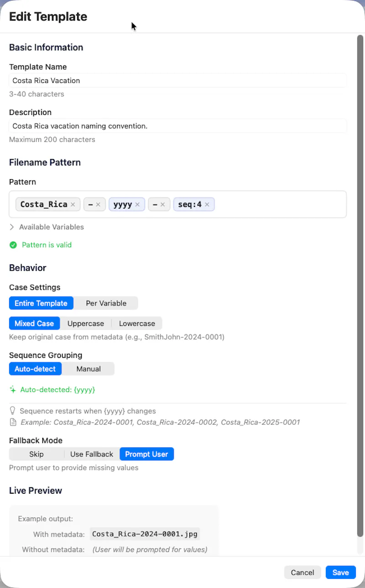Click 'Prompt user to provide missing values' text
This screenshot has height=588, width=365.
[73, 468]
